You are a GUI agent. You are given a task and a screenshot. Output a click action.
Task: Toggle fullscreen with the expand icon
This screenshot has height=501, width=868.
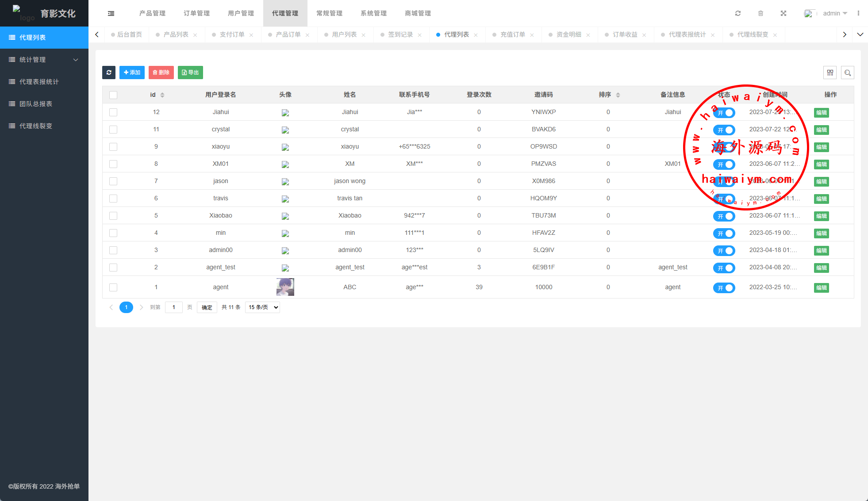(x=784, y=13)
